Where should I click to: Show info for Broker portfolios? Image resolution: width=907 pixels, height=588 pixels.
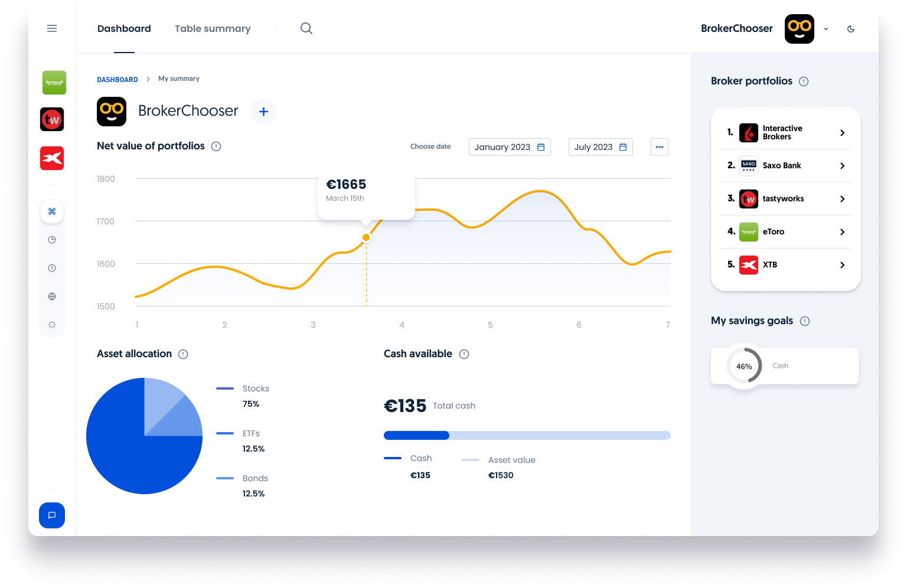coord(804,81)
